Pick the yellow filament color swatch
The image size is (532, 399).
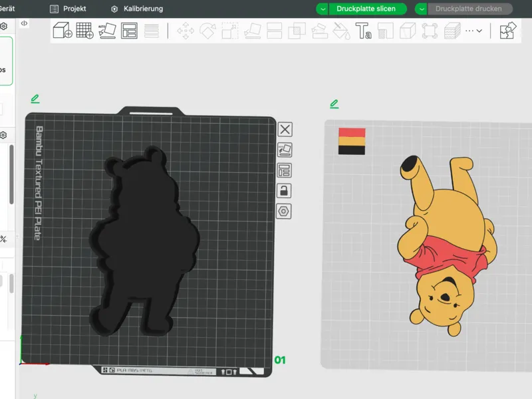(x=352, y=141)
